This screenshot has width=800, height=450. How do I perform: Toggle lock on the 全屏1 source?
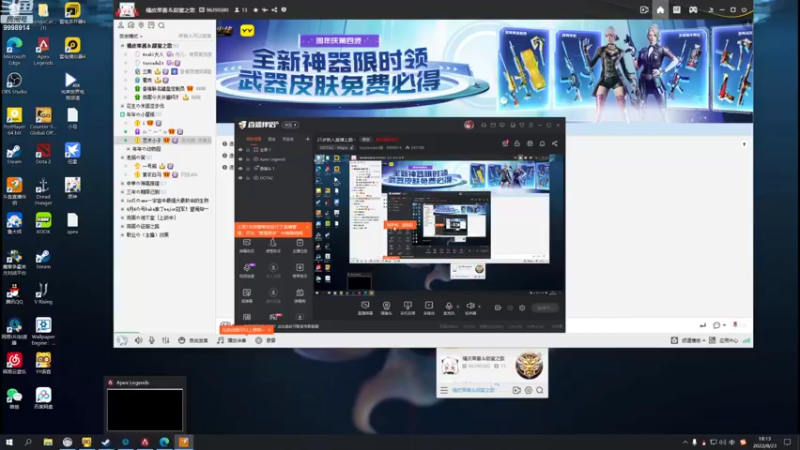248,150
